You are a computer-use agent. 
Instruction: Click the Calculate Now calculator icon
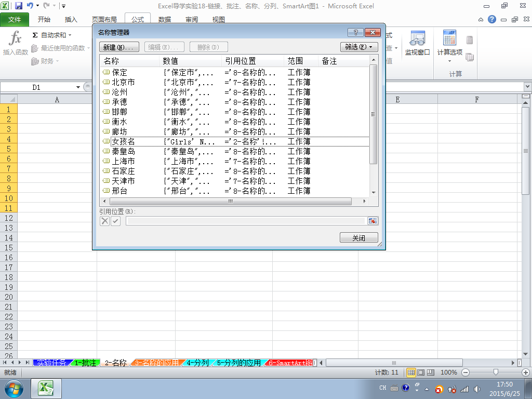(470, 40)
